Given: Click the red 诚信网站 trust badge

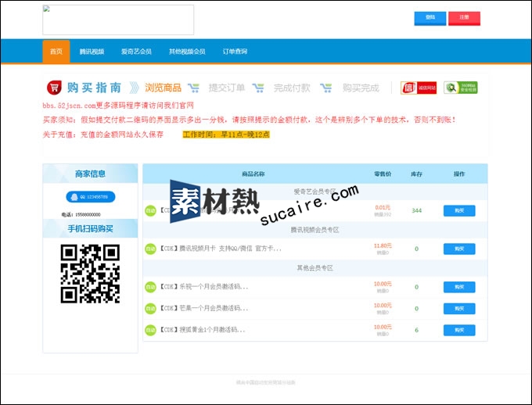Looking at the screenshot, I should click(x=419, y=88).
